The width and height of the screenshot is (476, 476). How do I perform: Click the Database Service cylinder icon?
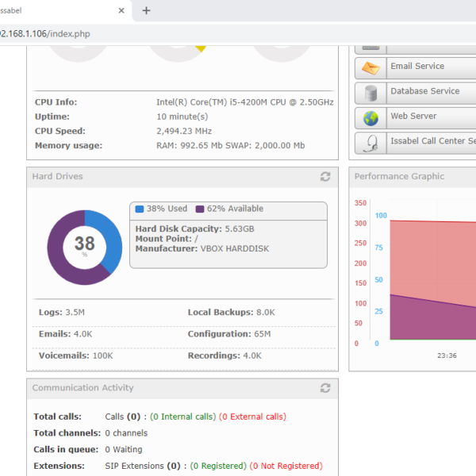point(370,93)
